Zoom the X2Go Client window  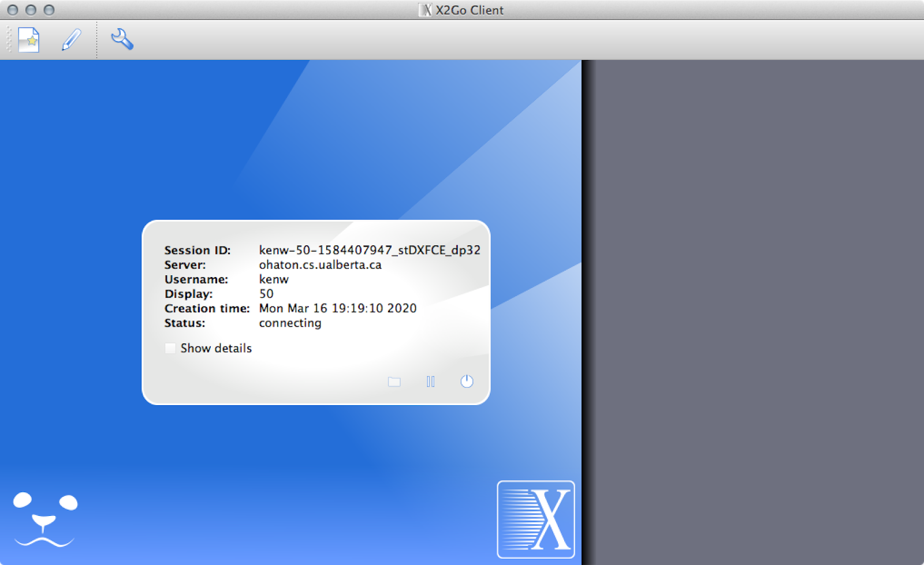[49, 10]
